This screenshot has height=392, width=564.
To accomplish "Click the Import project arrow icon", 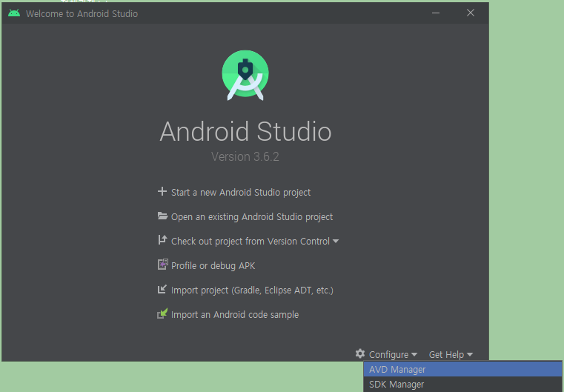I will (162, 289).
